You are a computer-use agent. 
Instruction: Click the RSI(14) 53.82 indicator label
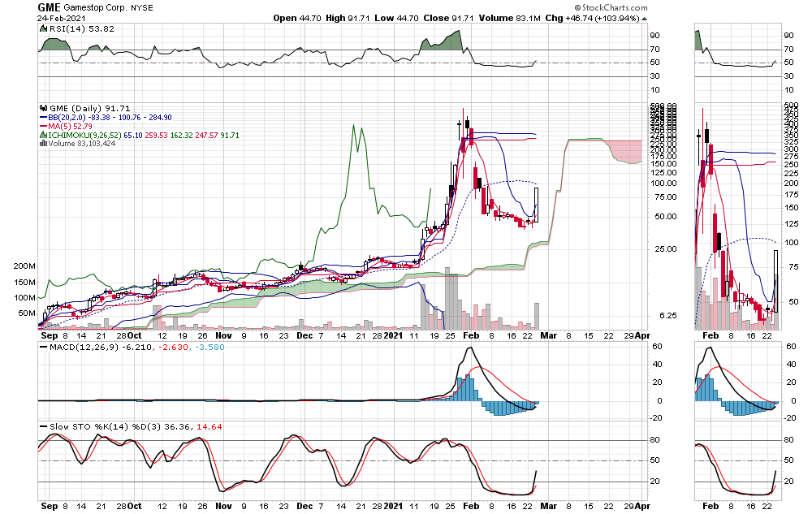pos(82,29)
